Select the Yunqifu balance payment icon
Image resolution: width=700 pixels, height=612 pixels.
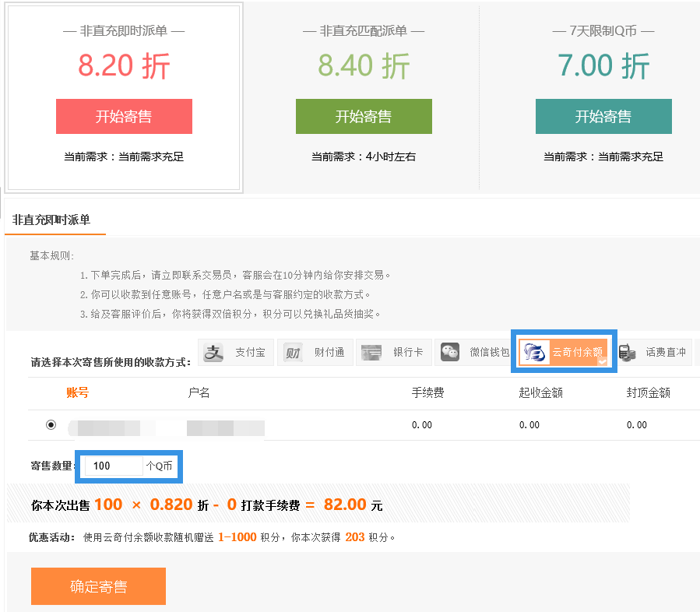tap(562, 352)
